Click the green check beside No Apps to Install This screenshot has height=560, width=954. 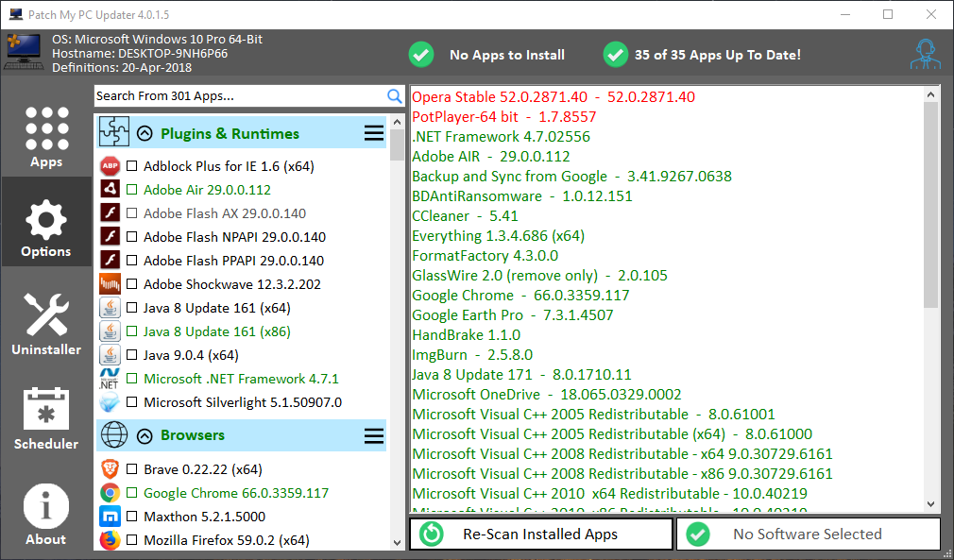(421, 55)
